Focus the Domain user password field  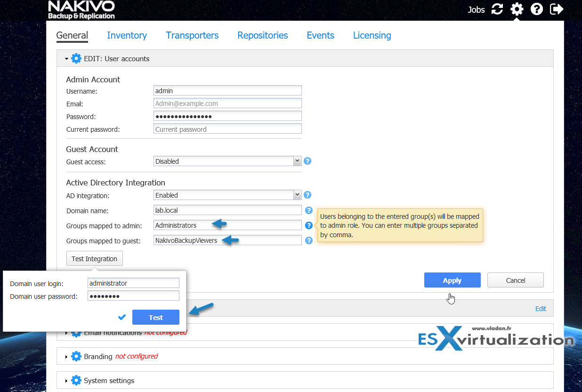[x=133, y=296]
